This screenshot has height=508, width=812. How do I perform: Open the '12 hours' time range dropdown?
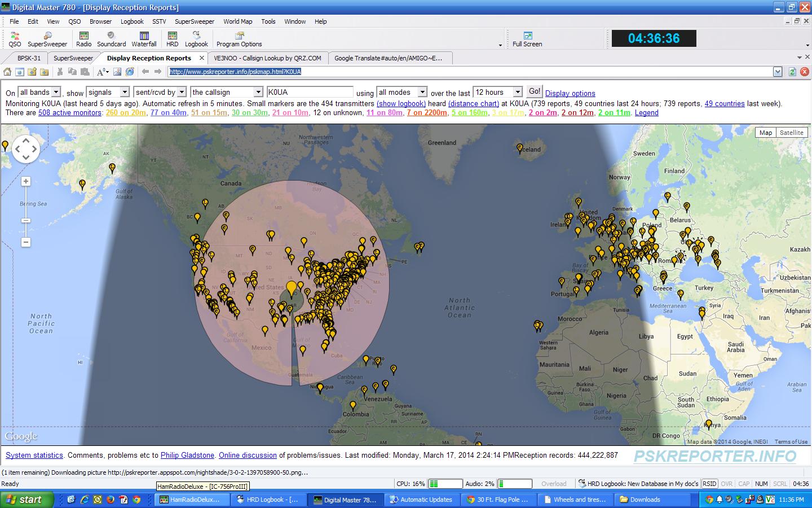tap(517, 92)
